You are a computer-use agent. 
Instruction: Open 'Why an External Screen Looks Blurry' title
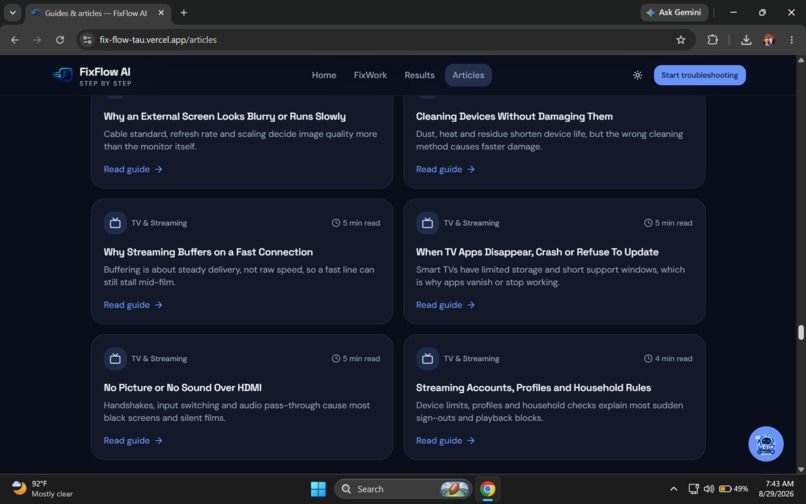[x=225, y=116]
